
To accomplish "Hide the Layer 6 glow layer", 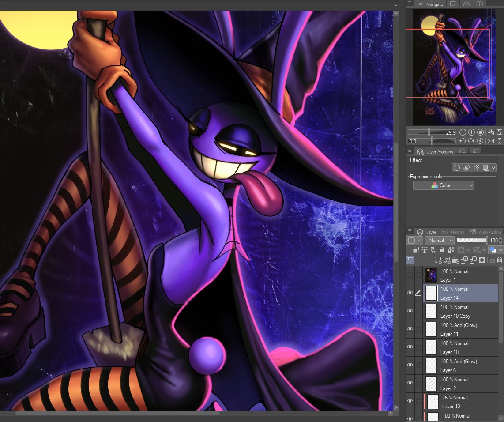I will (410, 365).
